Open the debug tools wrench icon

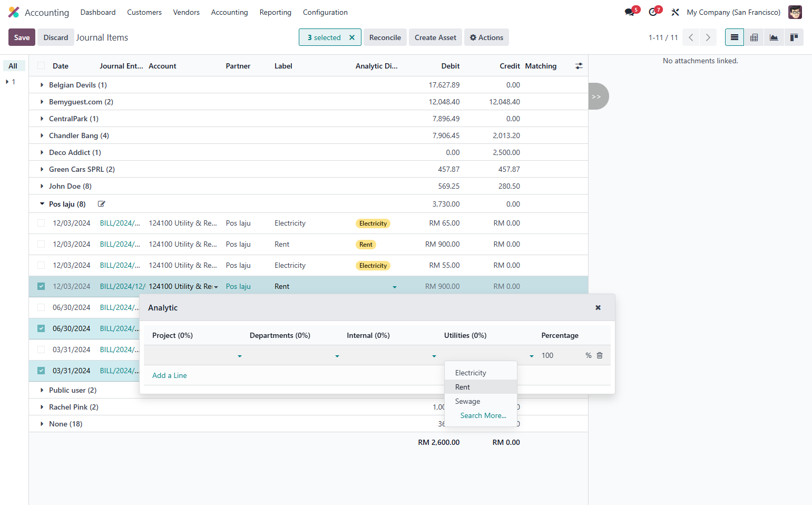pyautogui.click(x=675, y=12)
